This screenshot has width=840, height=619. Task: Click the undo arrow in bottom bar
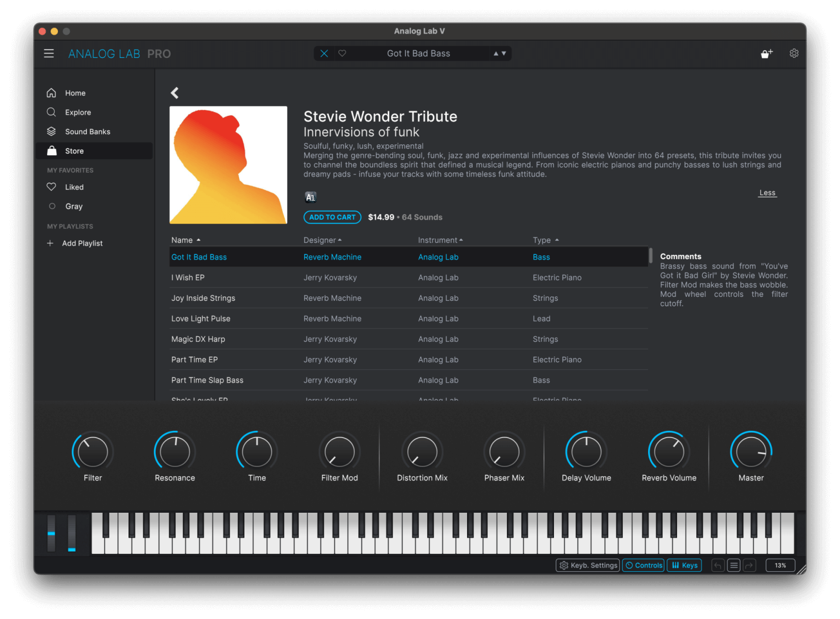(x=717, y=565)
